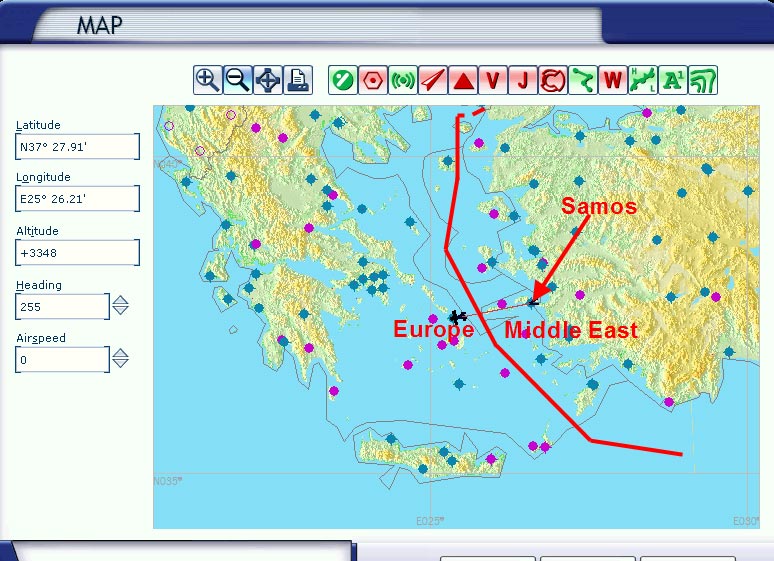
Task: Click the Heading value field
Action: coord(62,307)
